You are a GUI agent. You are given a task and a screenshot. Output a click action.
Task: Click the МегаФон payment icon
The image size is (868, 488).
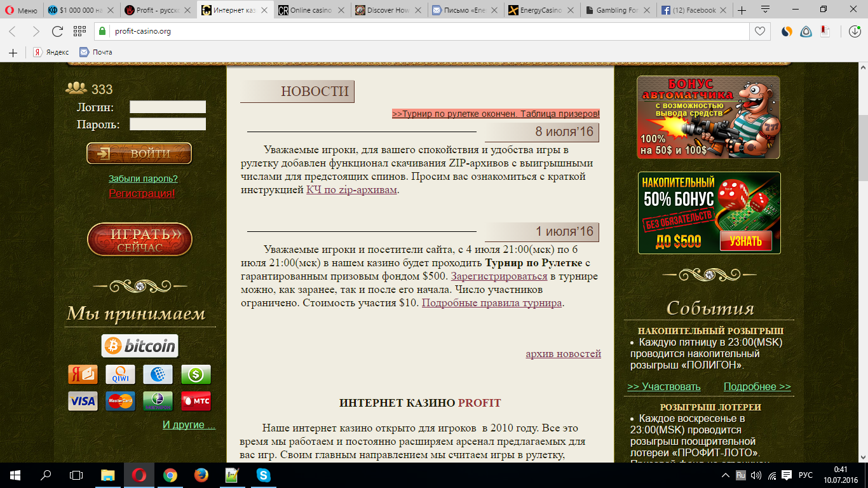158,401
